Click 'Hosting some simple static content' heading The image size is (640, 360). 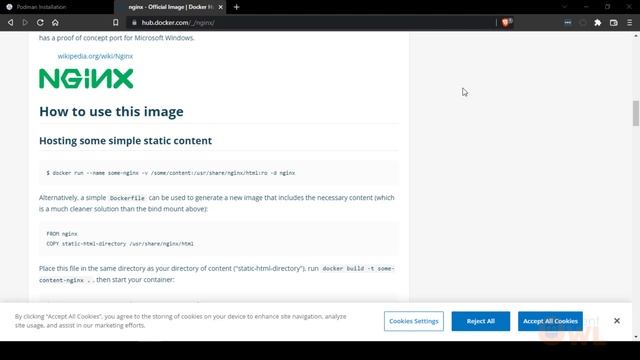(125, 140)
